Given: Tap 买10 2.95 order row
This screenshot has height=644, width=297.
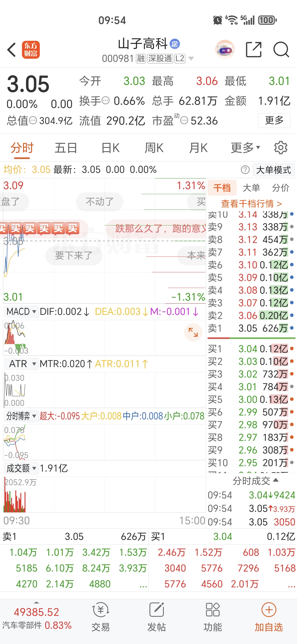Looking at the screenshot, I should coord(251,463).
